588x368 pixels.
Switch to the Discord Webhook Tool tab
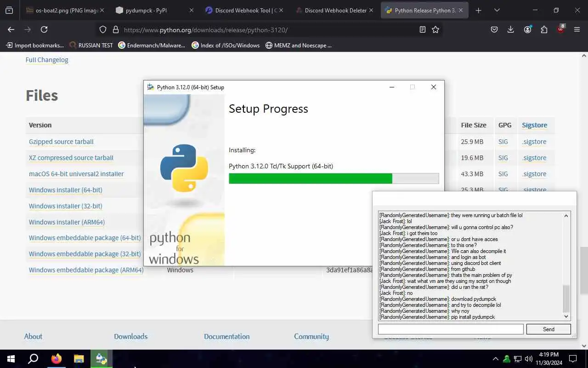tap(244, 10)
